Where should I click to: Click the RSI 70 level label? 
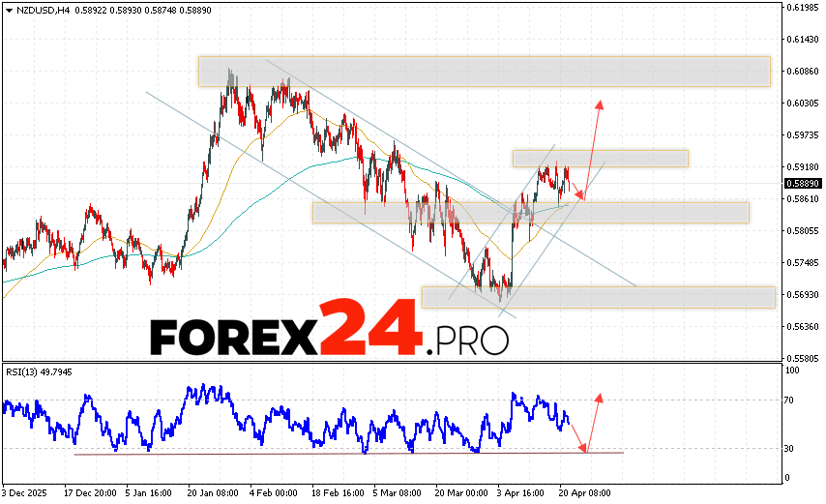coord(790,400)
